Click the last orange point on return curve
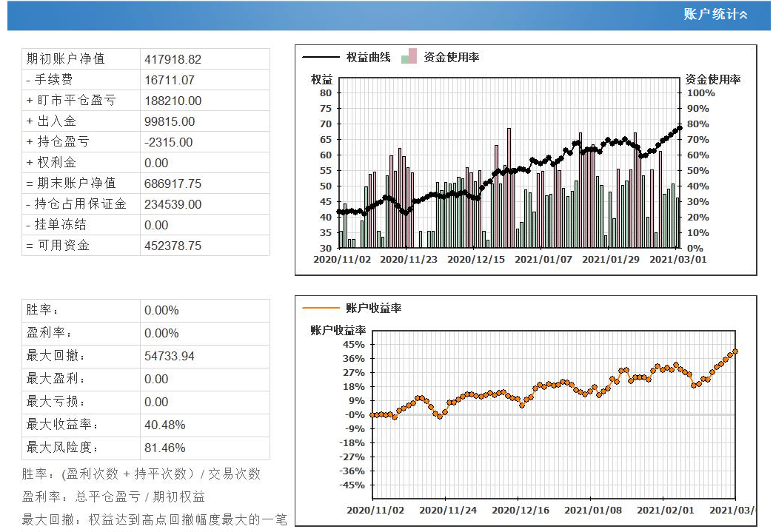 735,351
